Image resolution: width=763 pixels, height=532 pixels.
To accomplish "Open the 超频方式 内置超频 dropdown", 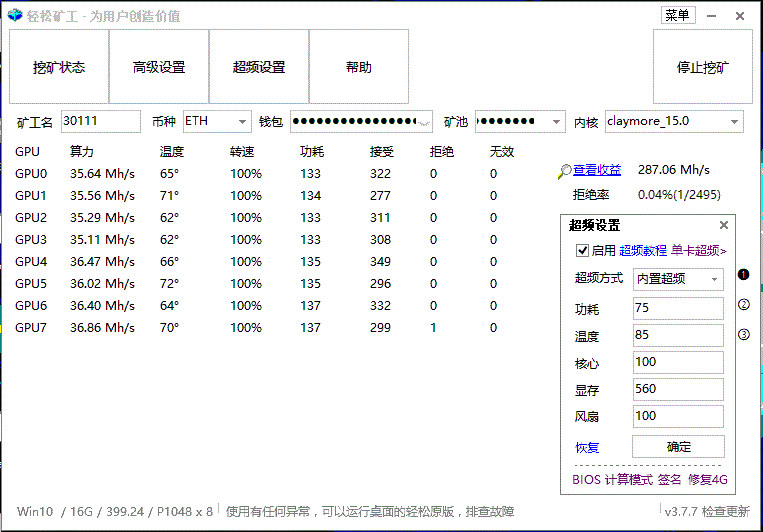I will pos(715,280).
